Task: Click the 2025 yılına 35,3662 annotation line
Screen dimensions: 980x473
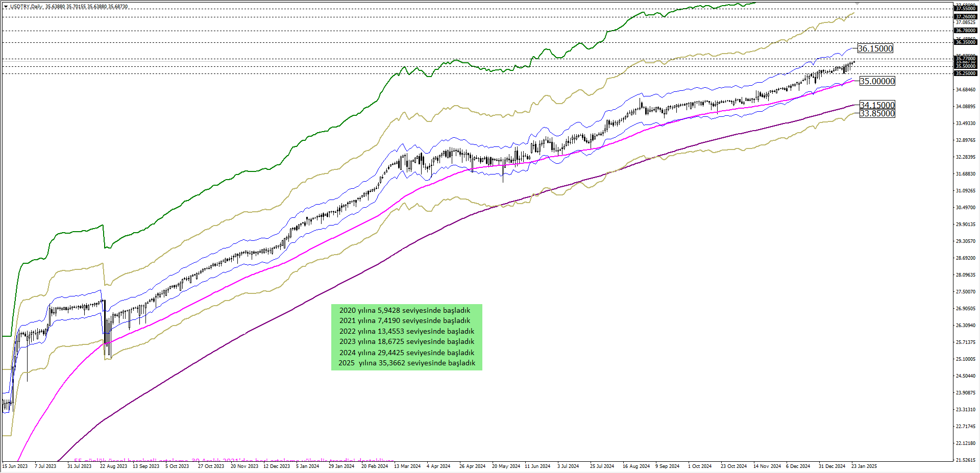Action: click(407, 363)
